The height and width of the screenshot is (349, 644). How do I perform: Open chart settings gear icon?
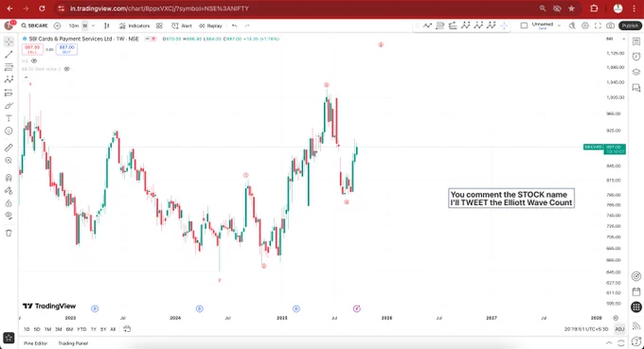(585, 26)
